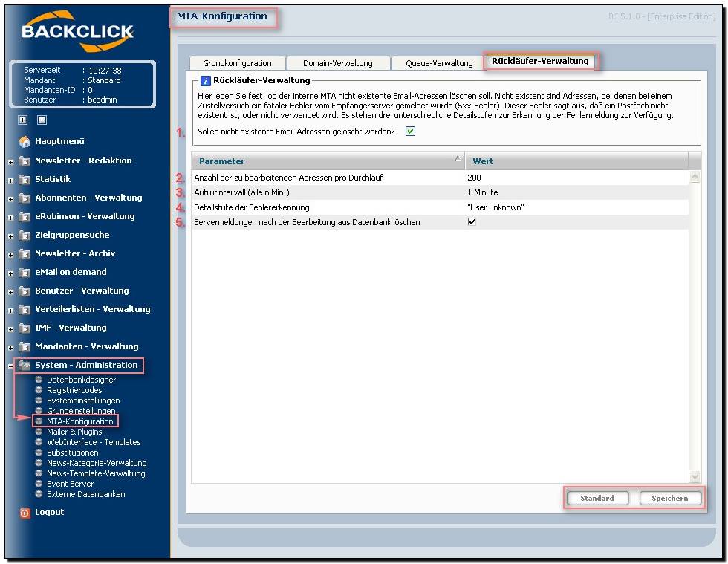Viewport: 728px width, 564px height.
Task: Switch to the Domain-Verwaltung tab
Action: [x=338, y=63]
